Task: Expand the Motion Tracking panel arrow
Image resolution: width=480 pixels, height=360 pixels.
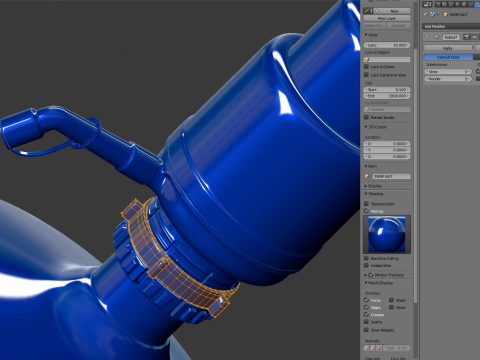Action: click(x=366, y=275)
